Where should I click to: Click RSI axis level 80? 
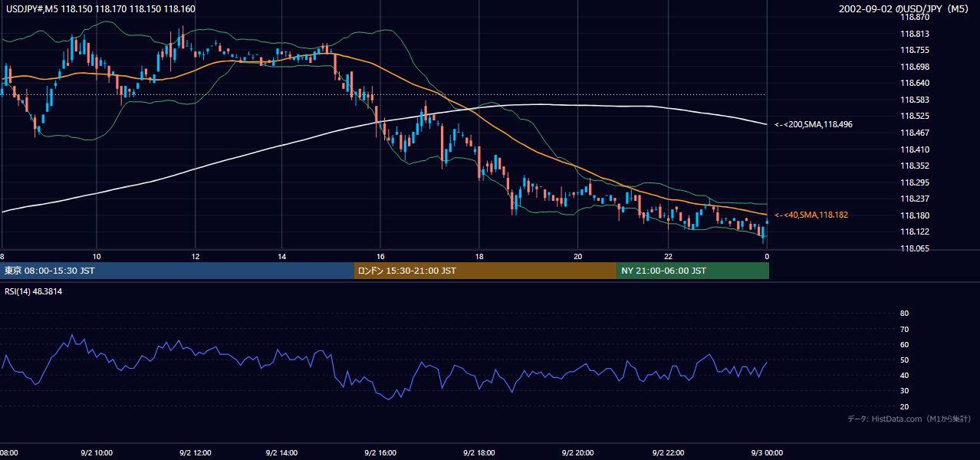(904, 314)
